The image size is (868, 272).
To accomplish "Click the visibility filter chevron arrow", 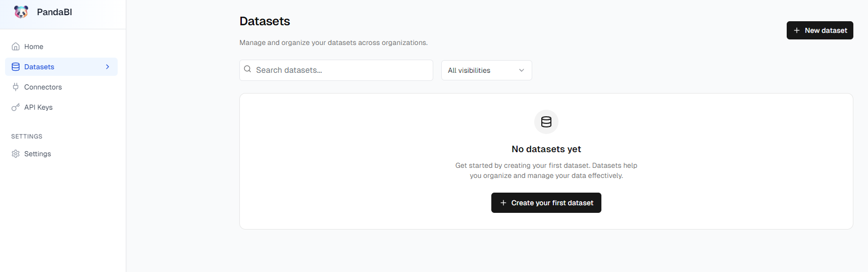I will 522,70.
